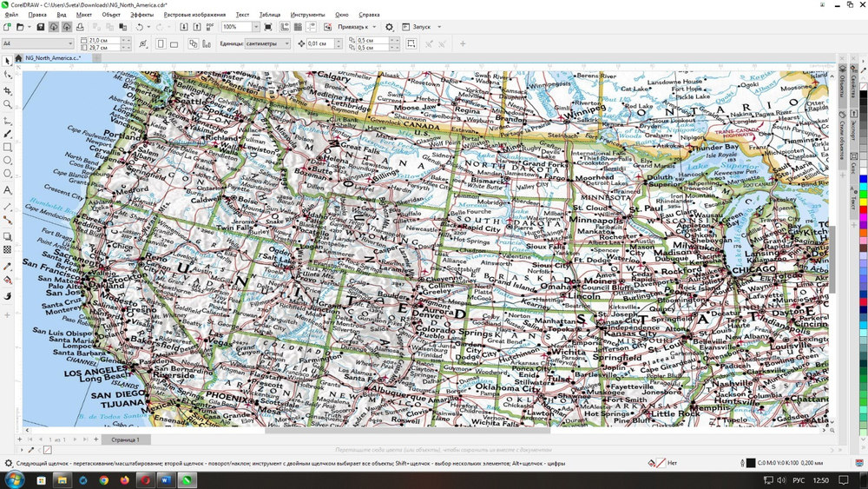
Task: Click the outline black color swatch
Action: pyautogui.click(x=751, y=463)
